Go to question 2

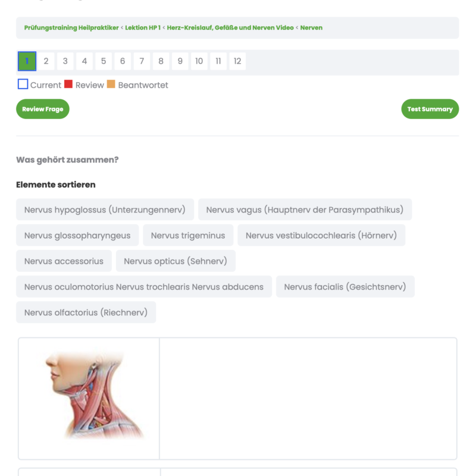pos(46,61)
